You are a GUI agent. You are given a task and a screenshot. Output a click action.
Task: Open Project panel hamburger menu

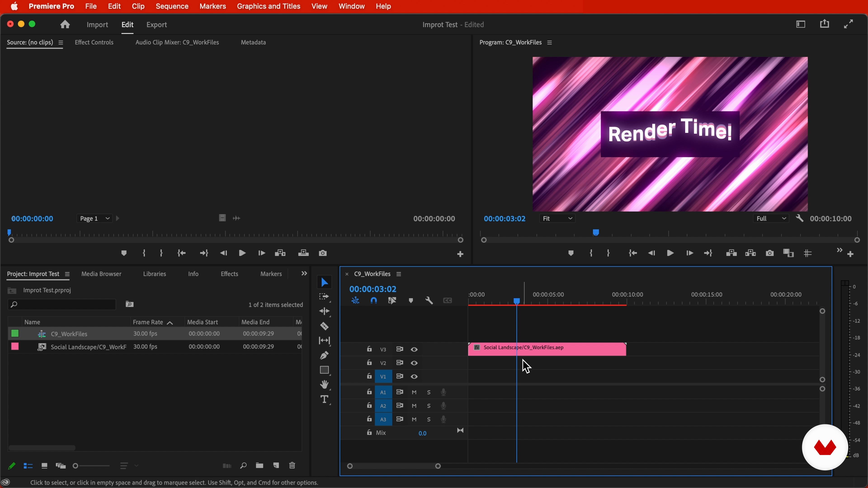click(x=67, y=274)
